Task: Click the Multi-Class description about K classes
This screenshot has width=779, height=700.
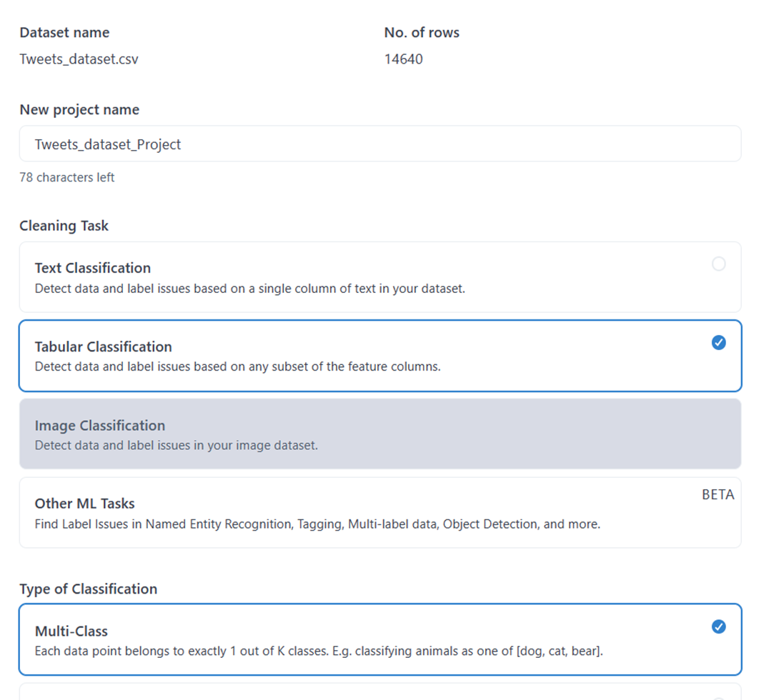Action: tap(319, 651)
